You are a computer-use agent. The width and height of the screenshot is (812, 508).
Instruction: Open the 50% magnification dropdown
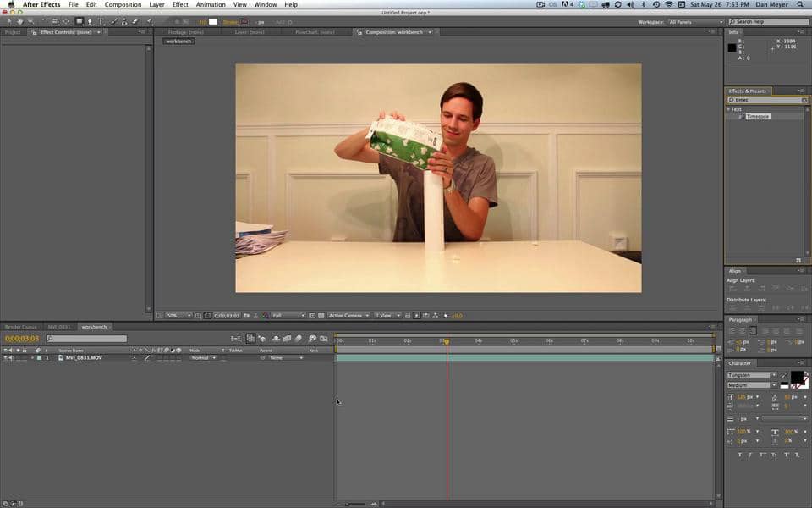[178, 315]
